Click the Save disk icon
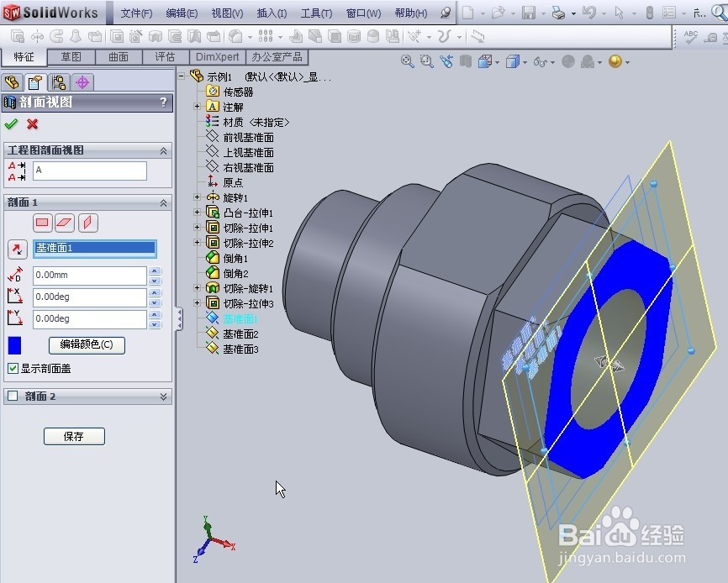728x583 pixels. click(x=529, y=13)
